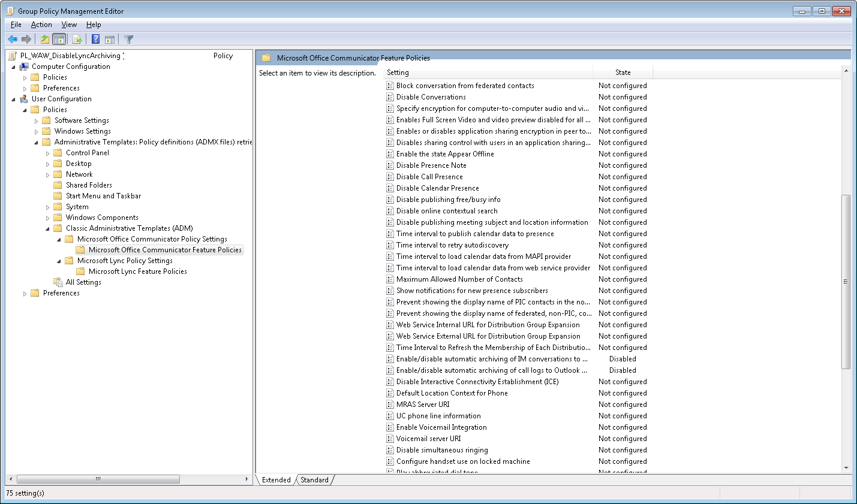The width and height of the screenshot is (857, 504).
Task: Select the Network tree item
Action: pyautogui.click(x=79, y=174)
